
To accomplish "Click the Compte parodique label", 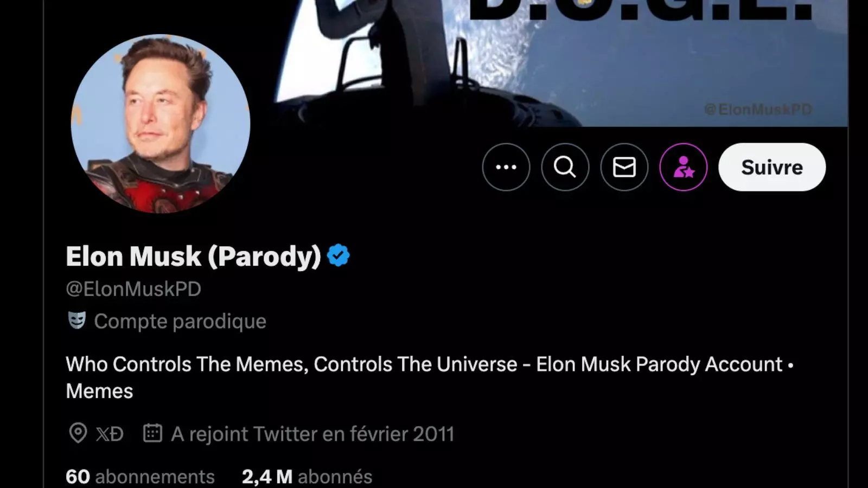I will point(180,321).
